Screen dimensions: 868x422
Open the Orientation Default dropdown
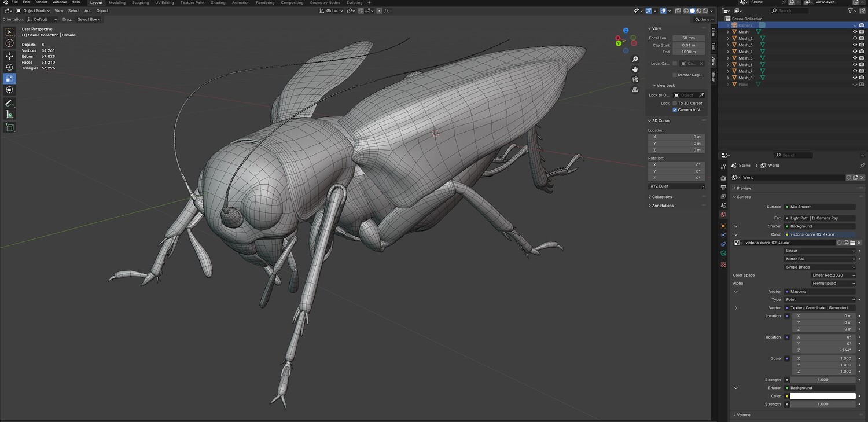42,19
